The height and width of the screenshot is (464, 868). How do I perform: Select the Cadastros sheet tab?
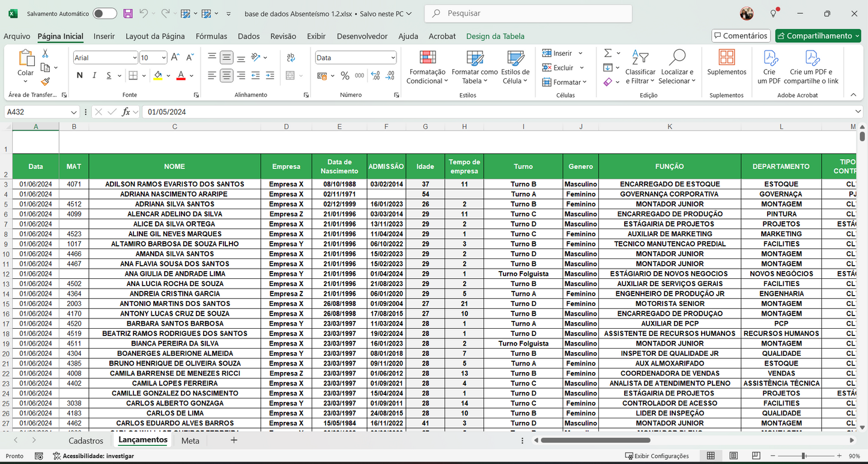click(x=86, y=441)
